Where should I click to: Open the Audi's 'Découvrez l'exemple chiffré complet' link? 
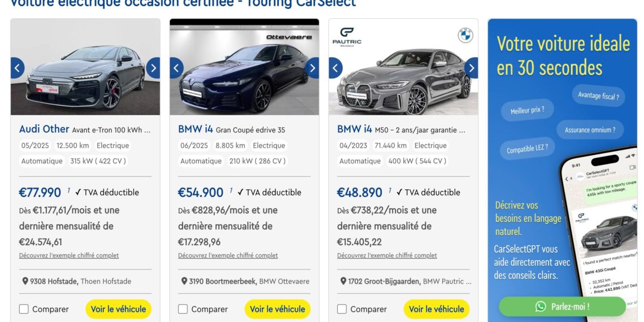click(x=69, y=255)
